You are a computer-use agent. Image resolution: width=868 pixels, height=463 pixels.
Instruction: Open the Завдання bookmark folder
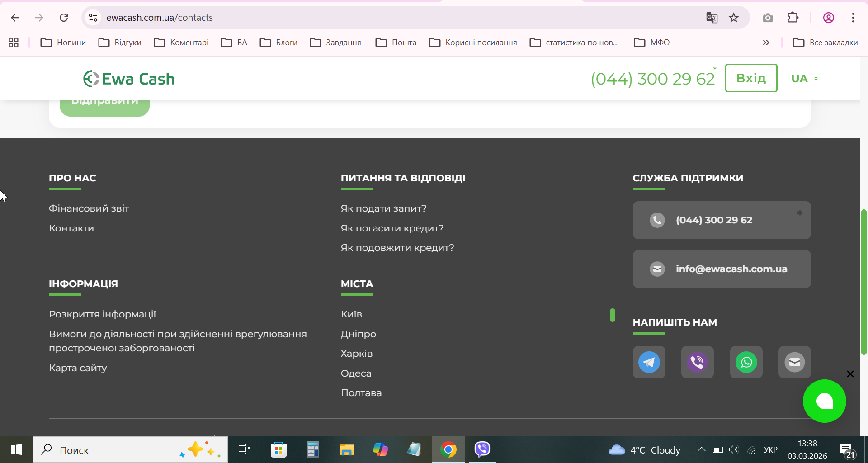(335, 43)
